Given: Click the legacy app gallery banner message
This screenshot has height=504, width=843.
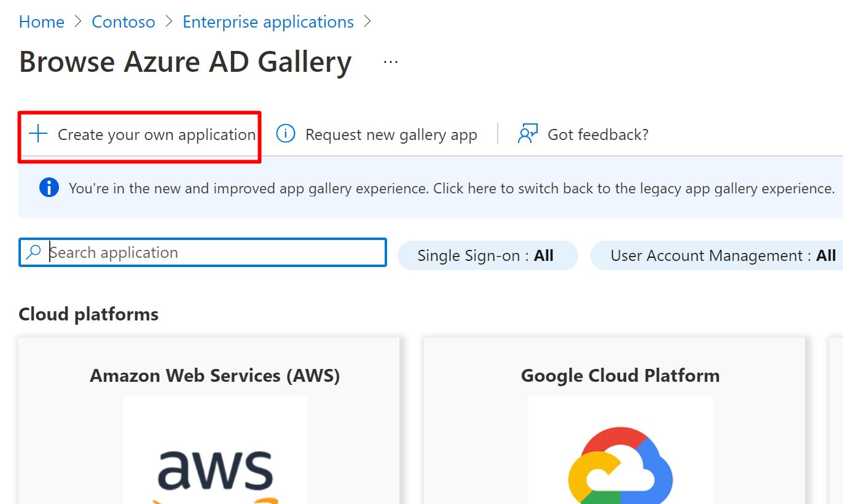Looking at the screenshot, I should [x=452, y=188].
